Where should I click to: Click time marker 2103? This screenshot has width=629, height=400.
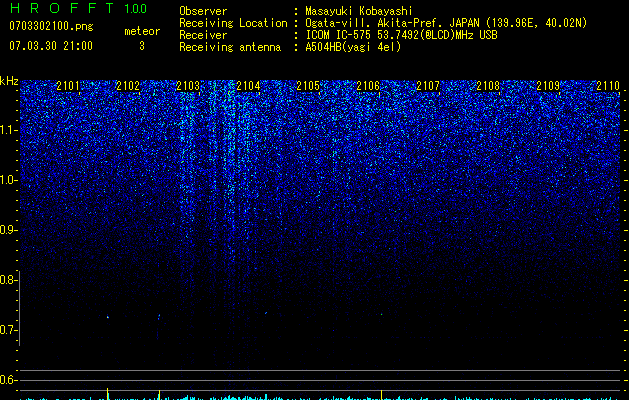(188, 86)
